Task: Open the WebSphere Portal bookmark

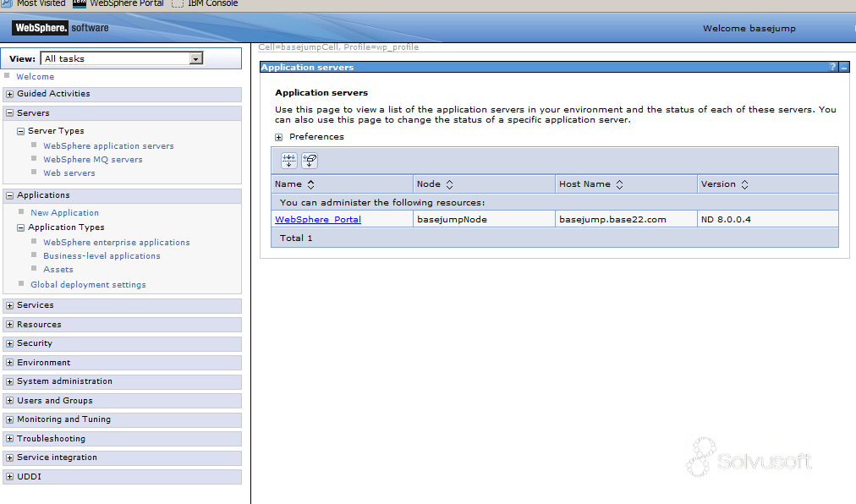Action: click(118, 4)
